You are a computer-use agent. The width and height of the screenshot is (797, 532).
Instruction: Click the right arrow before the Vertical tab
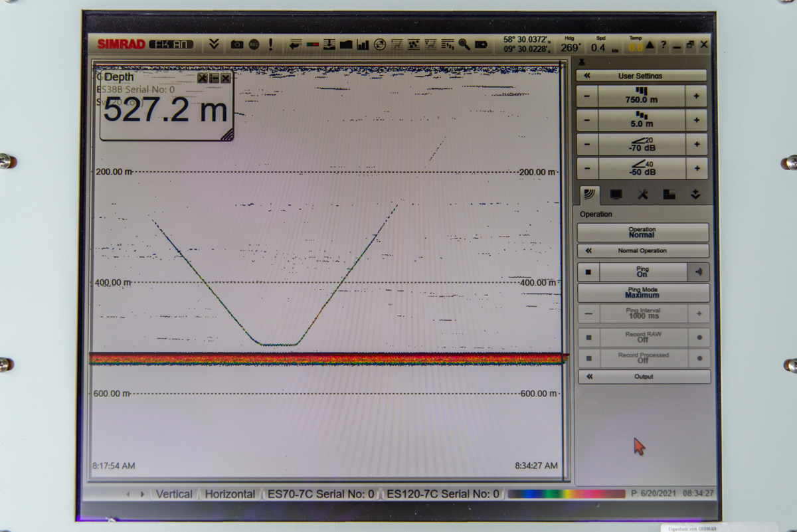(x=142, y=494)
